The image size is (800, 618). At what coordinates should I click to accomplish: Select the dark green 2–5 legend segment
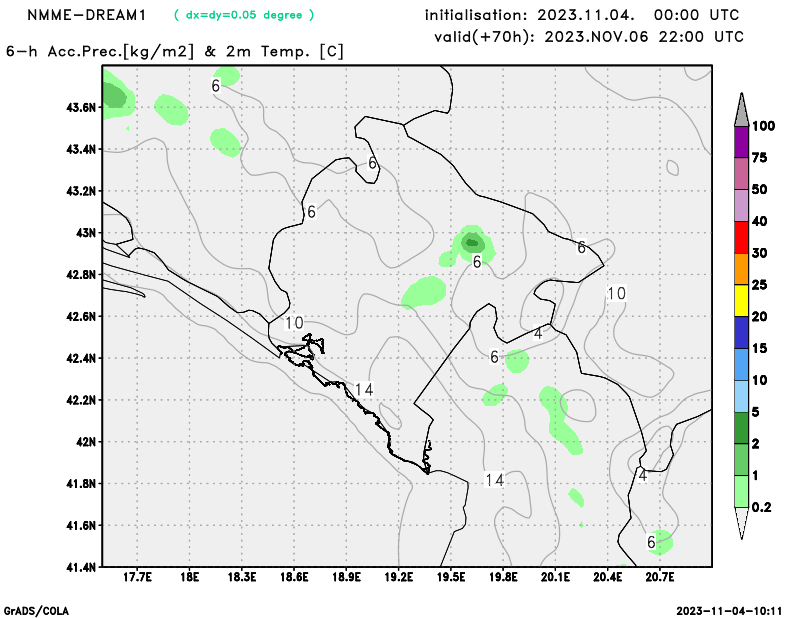[x=741, y=428]
